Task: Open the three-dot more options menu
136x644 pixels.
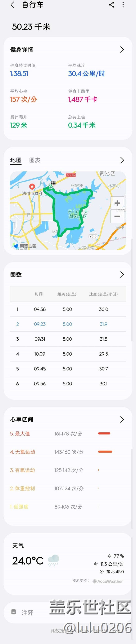Action: coord(123,5)
